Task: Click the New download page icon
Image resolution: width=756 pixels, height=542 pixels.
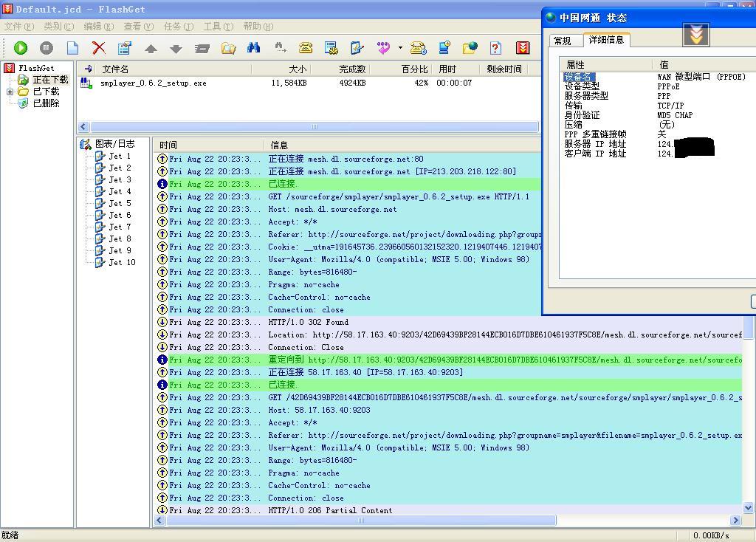Action: click(72, 48)
